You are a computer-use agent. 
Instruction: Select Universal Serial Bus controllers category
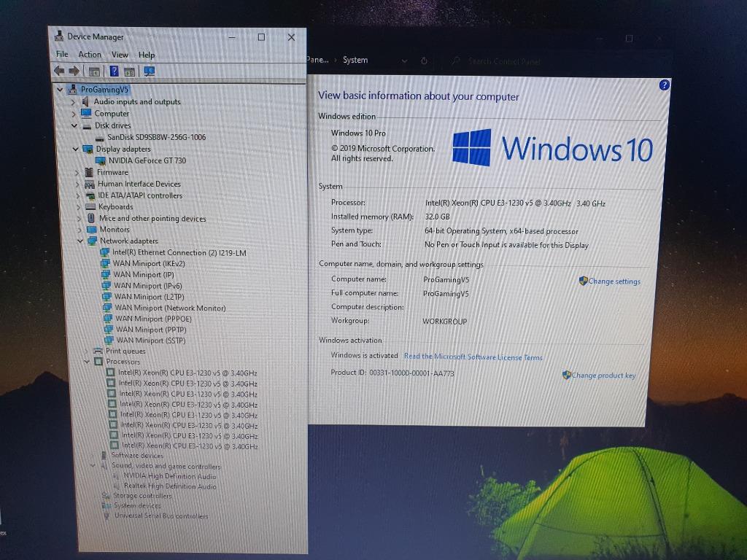pyautogui.click(x=161, y=516)
